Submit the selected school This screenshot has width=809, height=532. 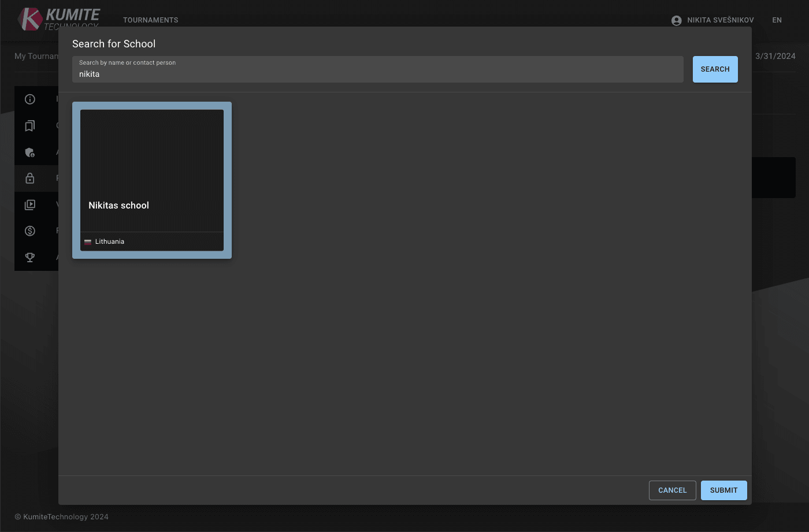coord(723,490)
